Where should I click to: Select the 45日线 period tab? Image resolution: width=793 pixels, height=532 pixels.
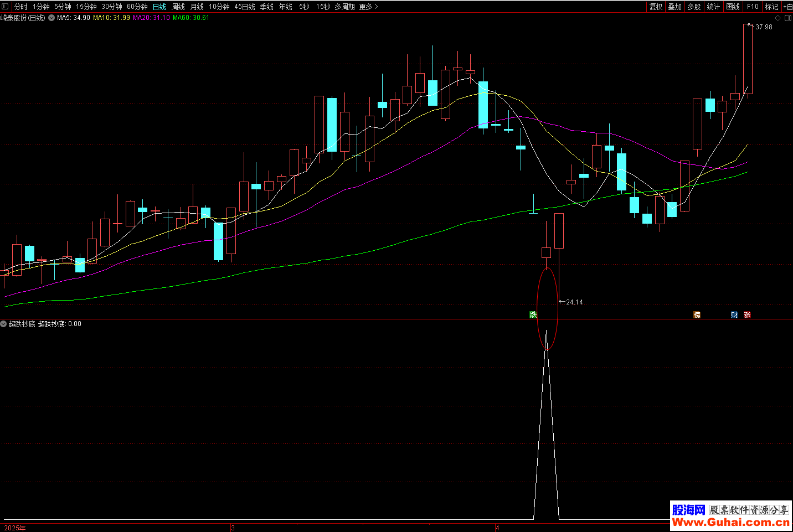(x=245, y=7)
